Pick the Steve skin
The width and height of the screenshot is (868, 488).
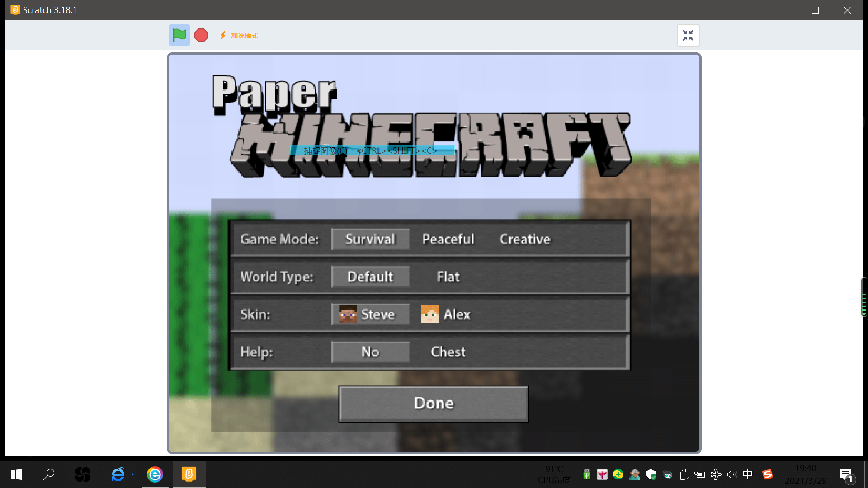pyautogui.click(x=370, y=314)
